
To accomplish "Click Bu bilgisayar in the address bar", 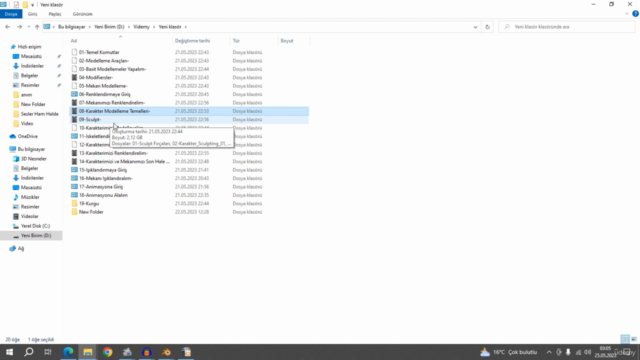I will click(71, 27).
